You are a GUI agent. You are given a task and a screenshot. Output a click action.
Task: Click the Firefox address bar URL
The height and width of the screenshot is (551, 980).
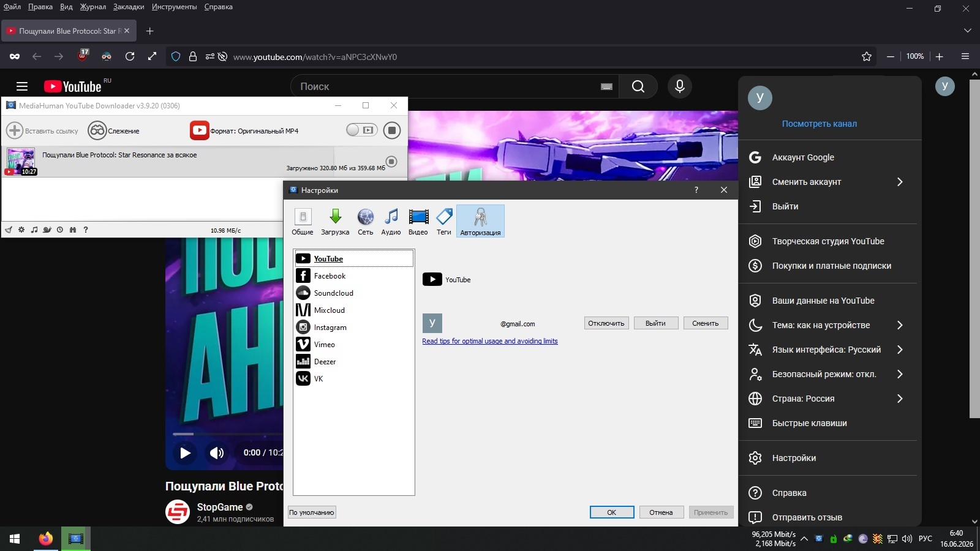(315, 57)
